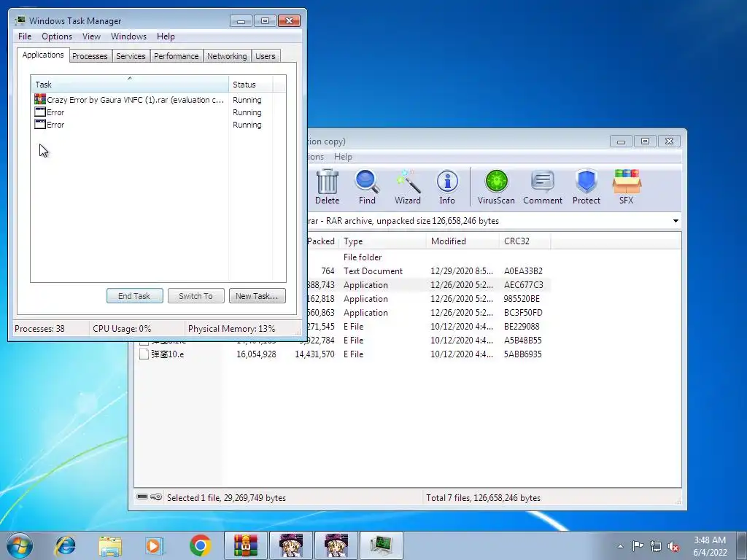Select the File folder row in WinRAR

click(429, 257)
